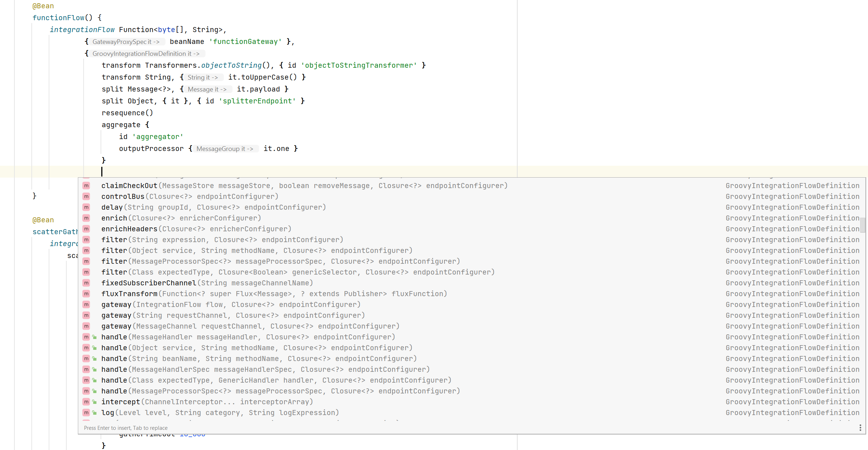The image size is (868, 450).
Task: Click method icon next to fixedSubscriberChannel
Action: (86, 283)
